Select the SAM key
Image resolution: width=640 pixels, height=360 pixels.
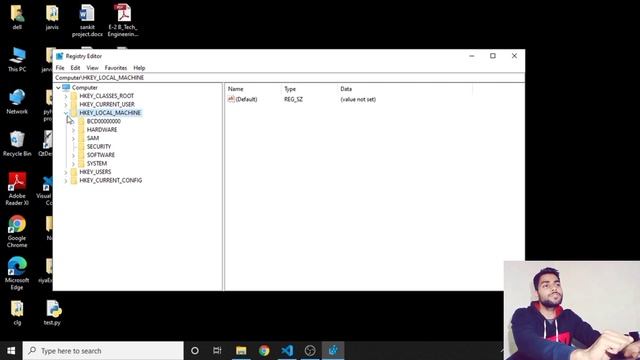click(x=93, y=138)
